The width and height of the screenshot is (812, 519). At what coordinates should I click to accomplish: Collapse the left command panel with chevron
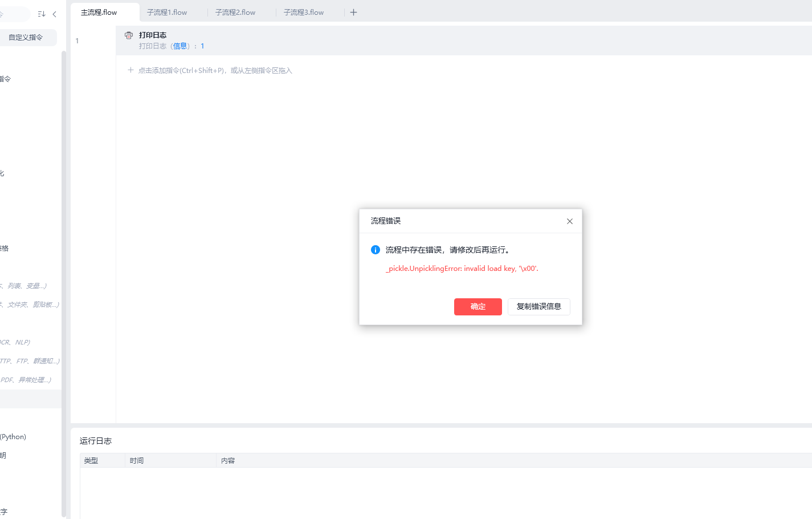[x=55, y=14]
